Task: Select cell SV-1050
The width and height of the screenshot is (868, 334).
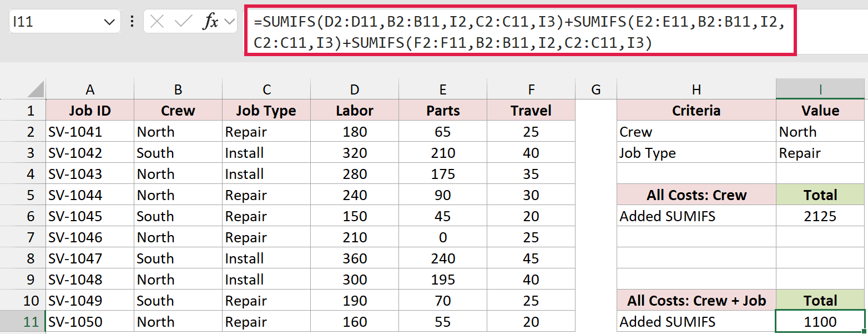Action: coord(90,322)
